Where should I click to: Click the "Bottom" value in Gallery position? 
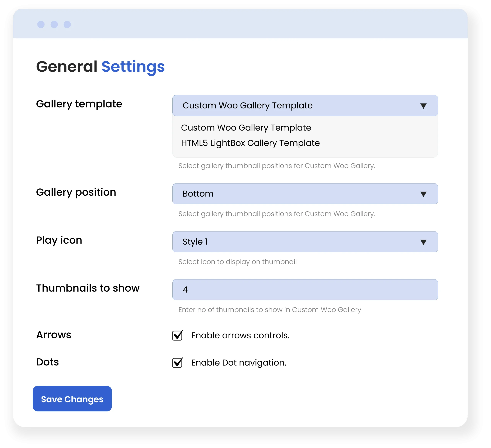(x=198, y=194)
